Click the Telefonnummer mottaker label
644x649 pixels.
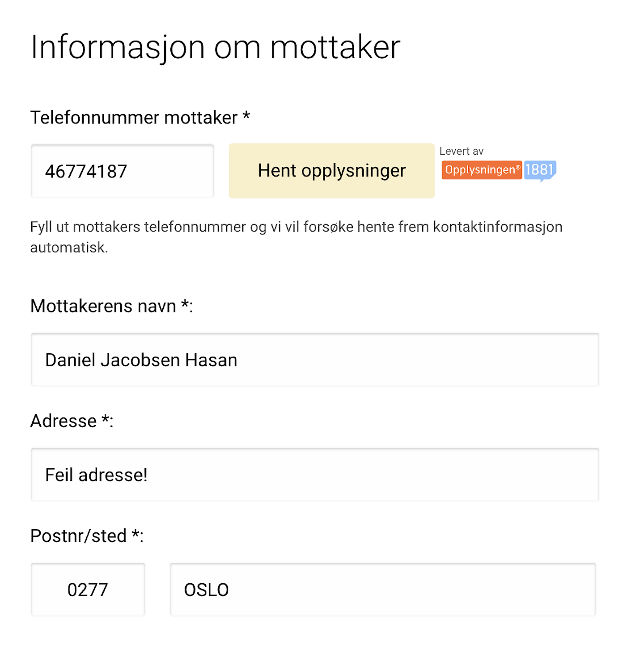[x=134, y=118]
